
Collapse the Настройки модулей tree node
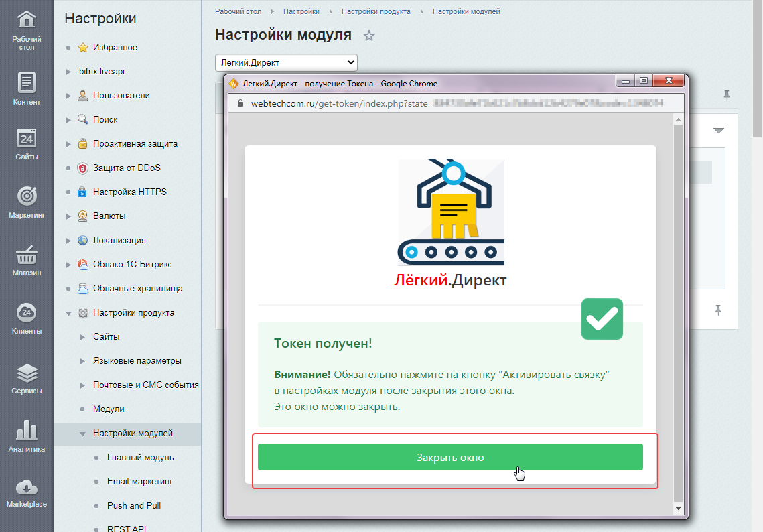[x=82, y=434]
